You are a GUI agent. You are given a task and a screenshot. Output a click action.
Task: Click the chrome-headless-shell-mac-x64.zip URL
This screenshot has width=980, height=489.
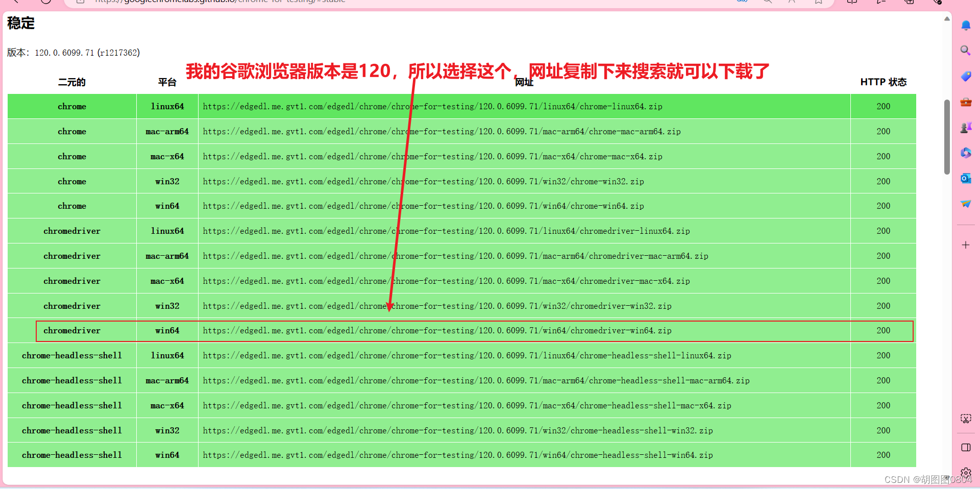click(x=467, y=406)
